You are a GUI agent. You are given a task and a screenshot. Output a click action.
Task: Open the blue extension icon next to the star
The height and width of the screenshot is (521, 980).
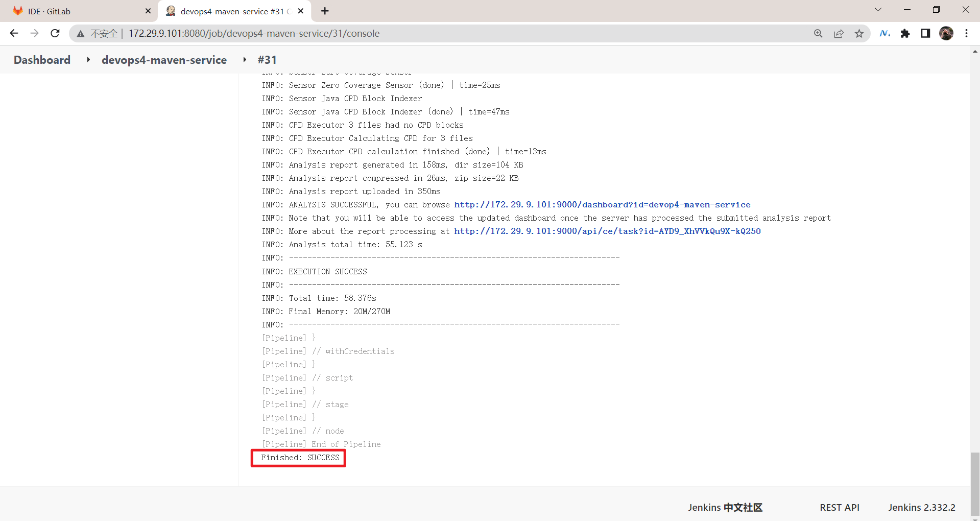885,33
